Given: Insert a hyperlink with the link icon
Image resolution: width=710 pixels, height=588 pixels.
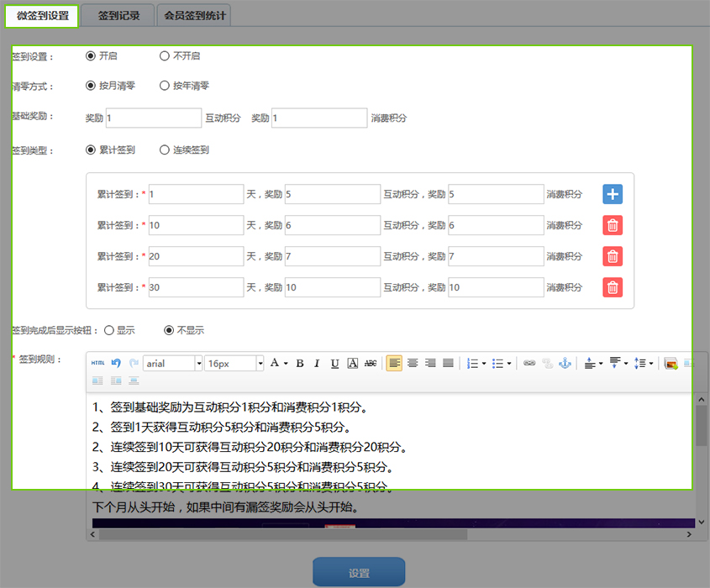Looking at the screenshot, I should [x=529, y=364].
